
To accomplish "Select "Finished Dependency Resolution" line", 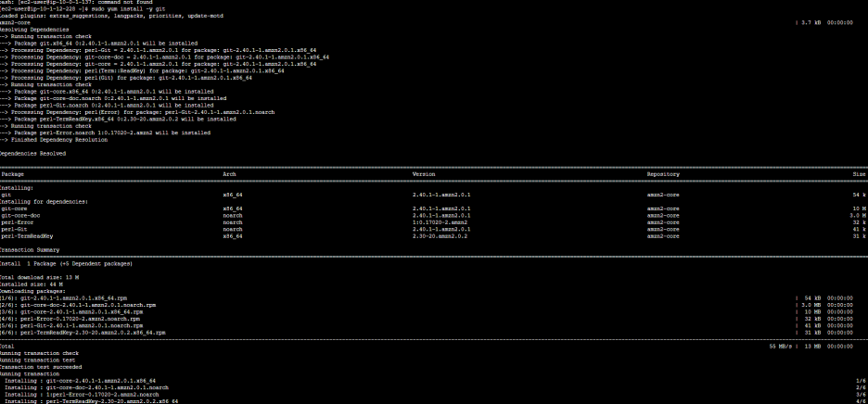I will pyautogui.click(x=54, y=140).
